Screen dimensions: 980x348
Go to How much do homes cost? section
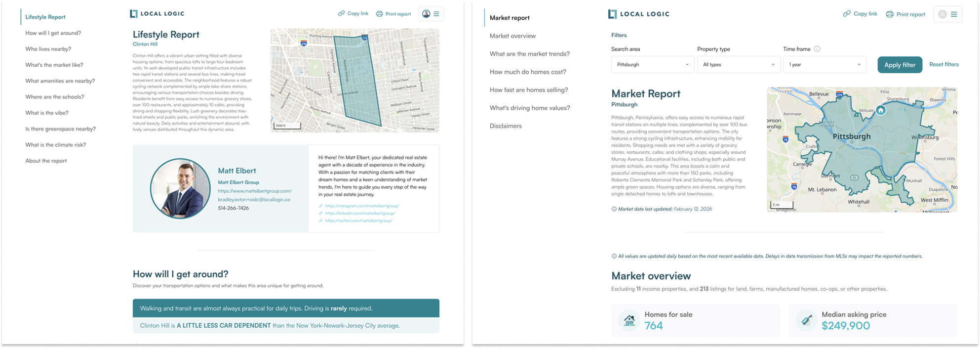[x=528, y=72]
